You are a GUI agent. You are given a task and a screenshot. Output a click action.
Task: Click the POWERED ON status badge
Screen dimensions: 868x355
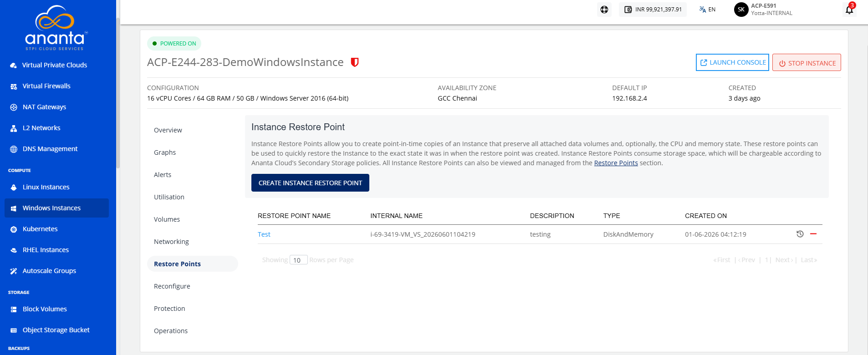(174, 44)
